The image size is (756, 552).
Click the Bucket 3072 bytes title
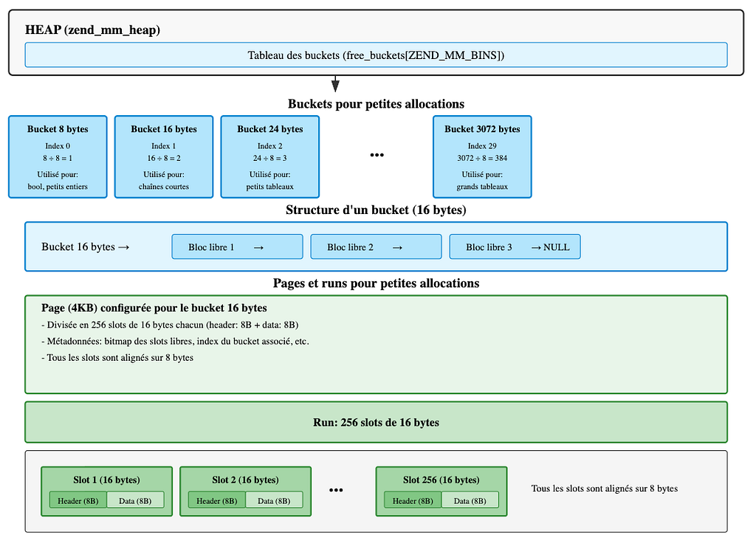(x=482, y=129)
